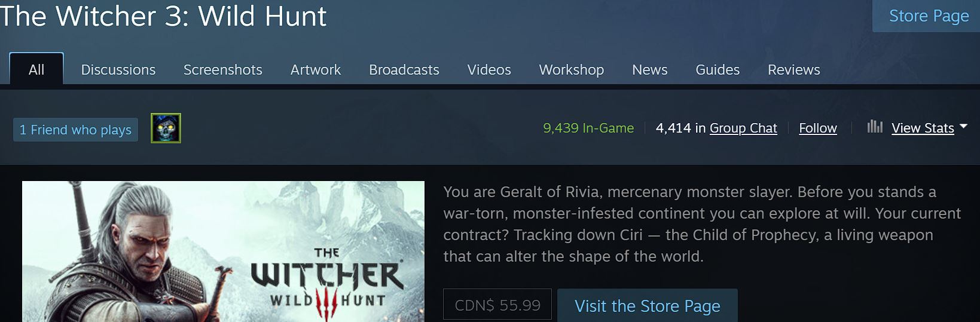Click the Witcher 3 game capsule image
Screen dimensions: 980x322
(x=223, y=252)
